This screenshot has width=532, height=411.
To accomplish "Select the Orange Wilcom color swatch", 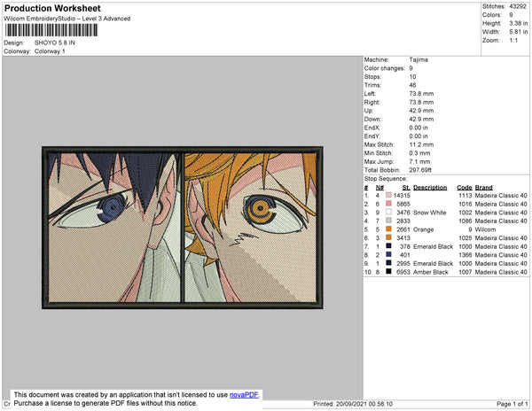I will point(388,229).
